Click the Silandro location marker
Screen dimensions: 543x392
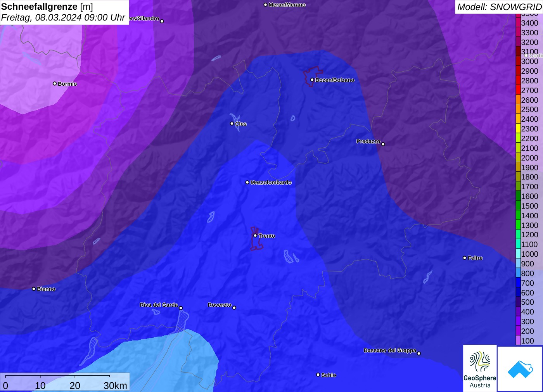pos(162,21)
